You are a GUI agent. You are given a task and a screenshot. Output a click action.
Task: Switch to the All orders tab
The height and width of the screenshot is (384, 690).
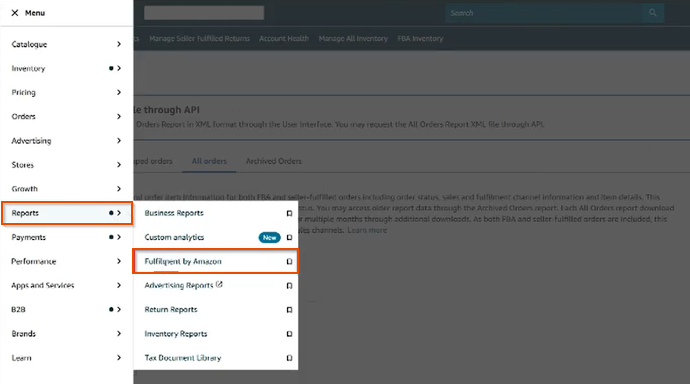[x=209, y=161]
